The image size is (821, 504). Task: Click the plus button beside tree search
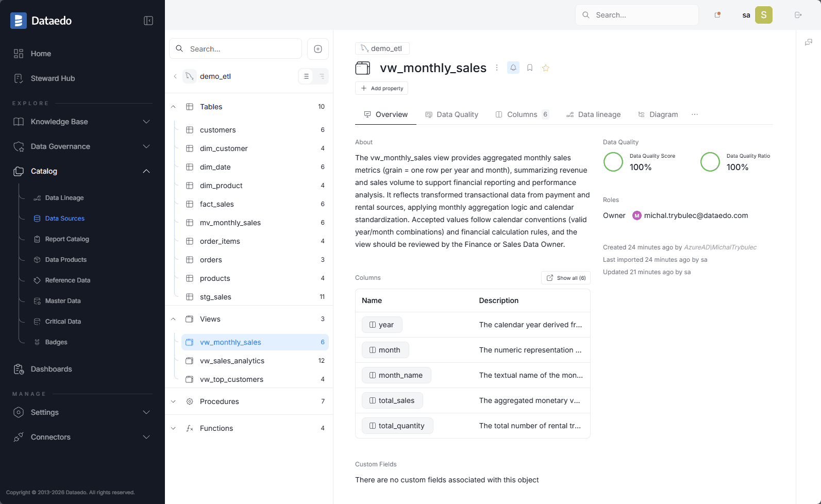pos(318,49)
